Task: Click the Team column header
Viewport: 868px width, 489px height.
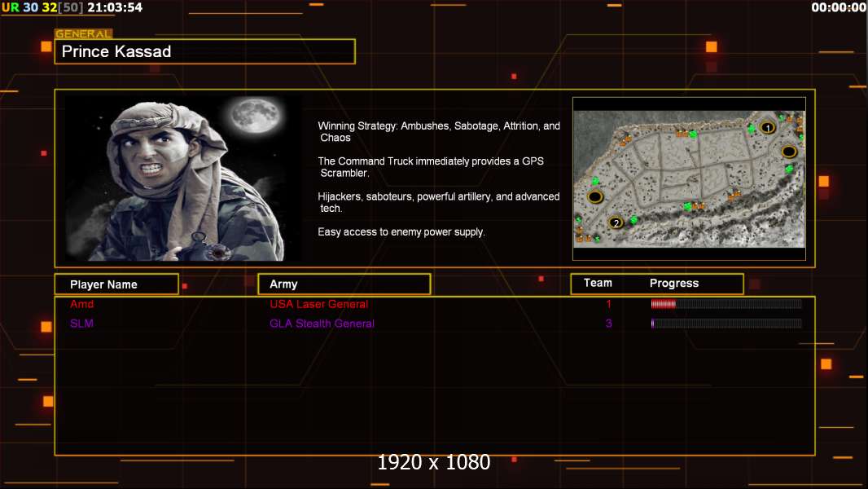Action: 598,283
